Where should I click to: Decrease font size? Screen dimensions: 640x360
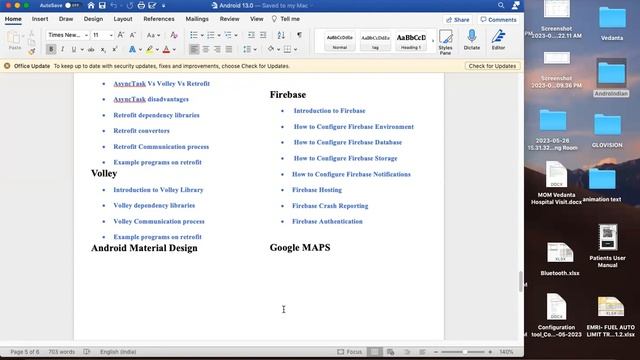coord(133,35)
